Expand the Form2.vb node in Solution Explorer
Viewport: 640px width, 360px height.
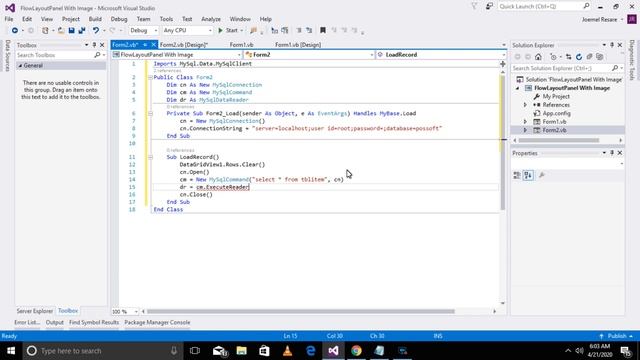525,130
